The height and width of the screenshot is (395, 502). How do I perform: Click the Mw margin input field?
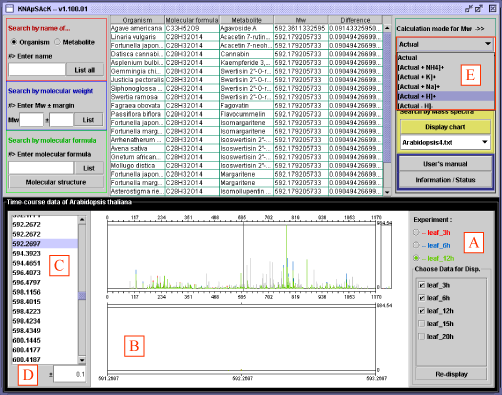61,120
